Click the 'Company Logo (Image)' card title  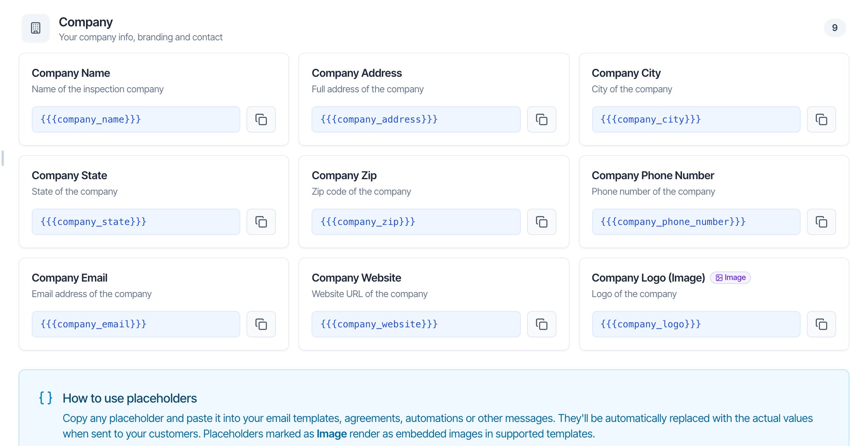[x=648, y=278]
